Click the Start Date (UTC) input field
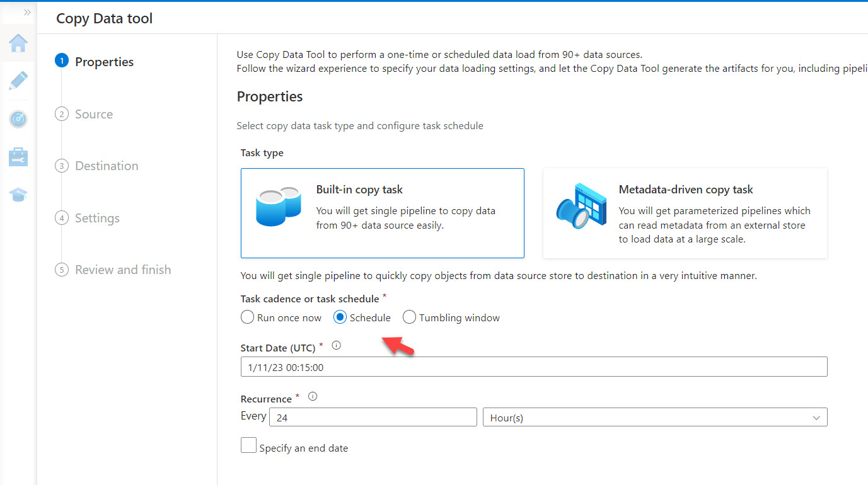868x485 pixels. pos(533,366)
